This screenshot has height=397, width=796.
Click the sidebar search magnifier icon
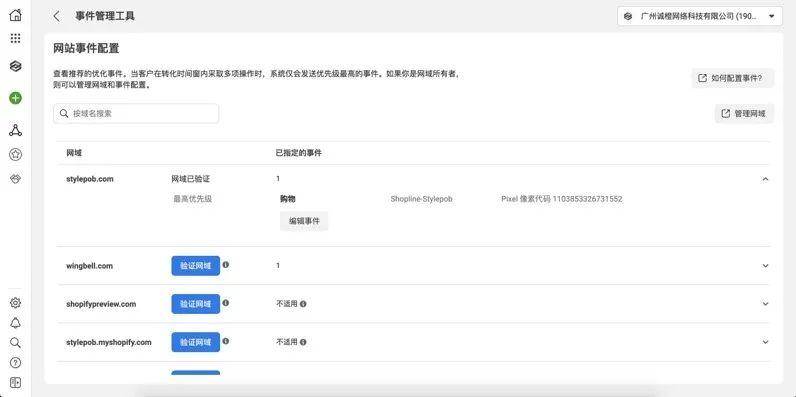tap(16, 343)
